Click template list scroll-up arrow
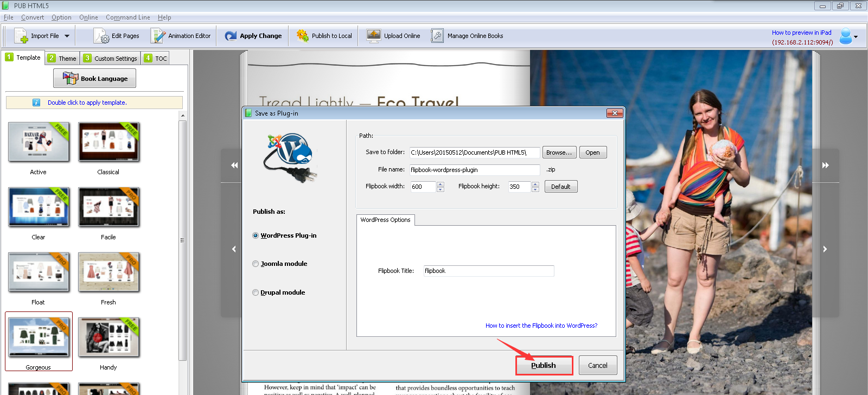Screen dimensions: 868x395 (x=182, y=116)
